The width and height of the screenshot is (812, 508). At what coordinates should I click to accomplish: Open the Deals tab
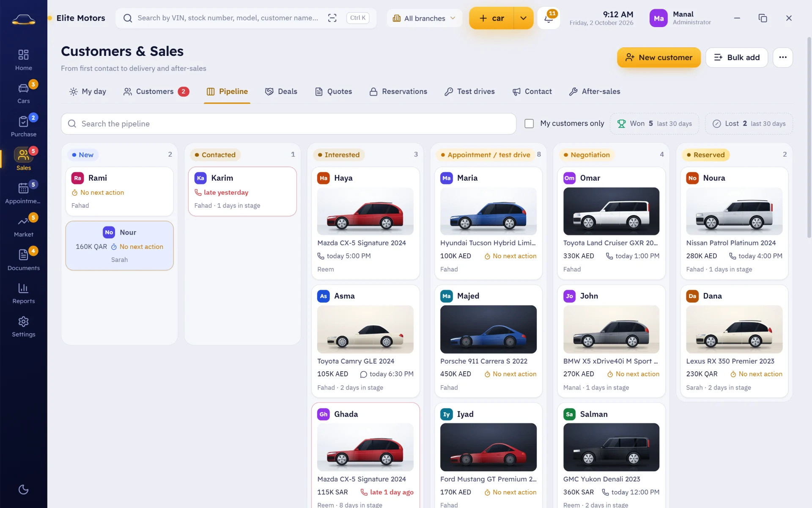coord(281,91)
